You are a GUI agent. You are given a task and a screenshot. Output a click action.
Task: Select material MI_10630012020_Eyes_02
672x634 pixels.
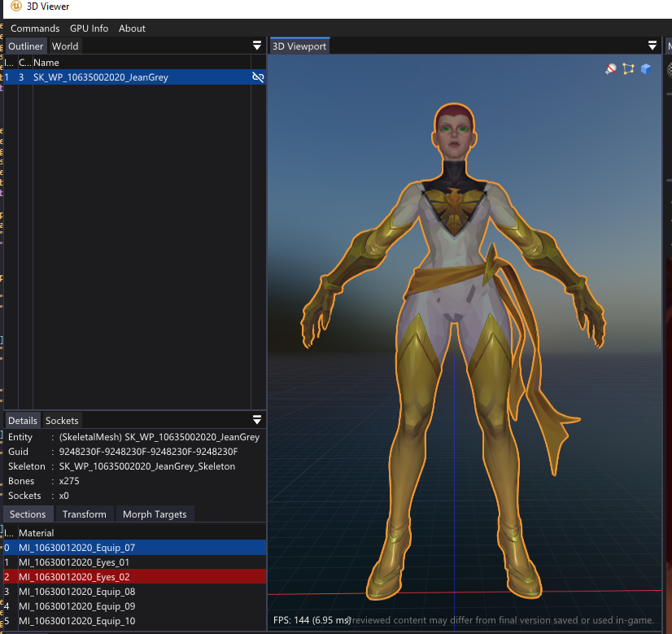(x=135, y=576)
